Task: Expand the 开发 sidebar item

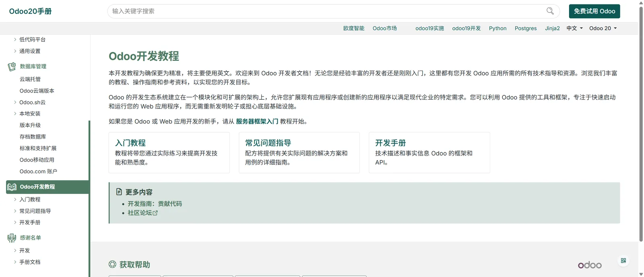Action: [x=15, y=250]
